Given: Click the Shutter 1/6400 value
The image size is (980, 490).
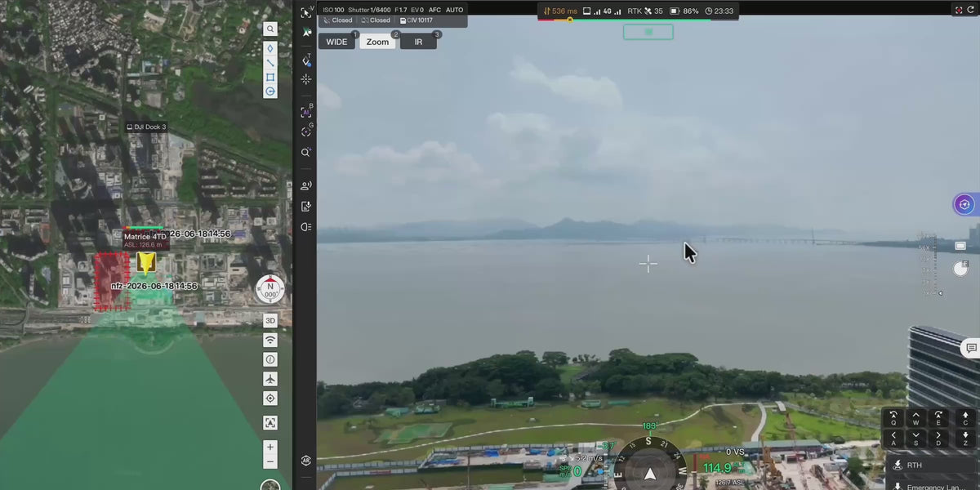Looking at the screenshot, I should point(369,10).
